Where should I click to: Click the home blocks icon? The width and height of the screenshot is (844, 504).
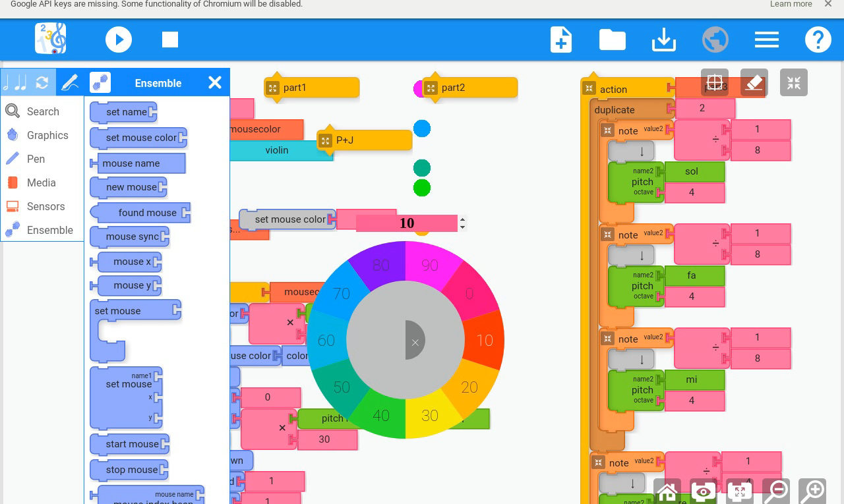pos(667,491)
